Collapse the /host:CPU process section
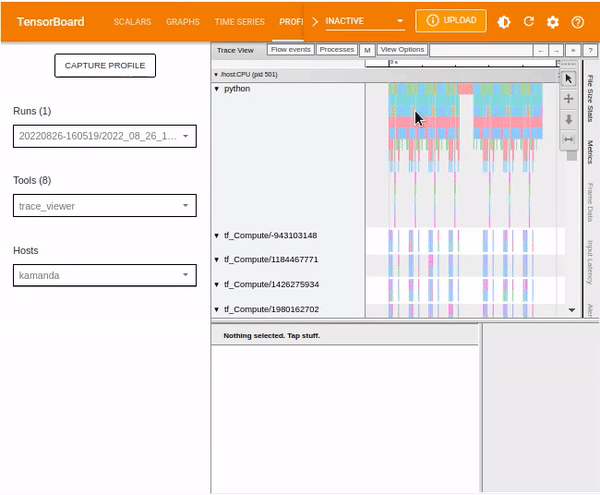Image resolution: width=600 pixels, height=495 pixels. pos(216,75)
